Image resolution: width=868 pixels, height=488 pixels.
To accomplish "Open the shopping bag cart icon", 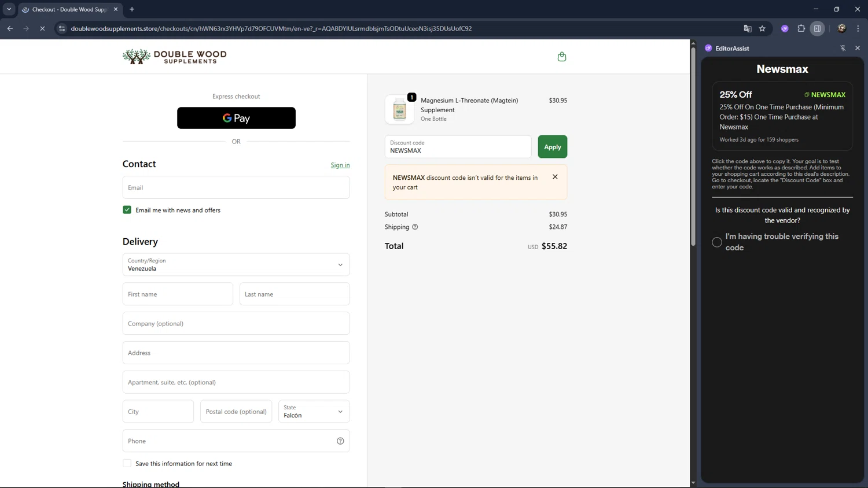I will 561,57.
